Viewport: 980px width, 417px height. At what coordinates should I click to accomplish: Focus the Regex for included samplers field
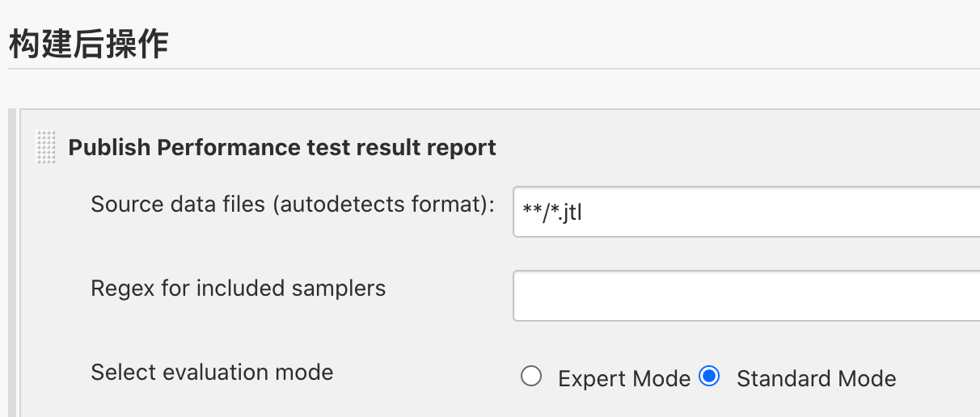tap(746, 297)
